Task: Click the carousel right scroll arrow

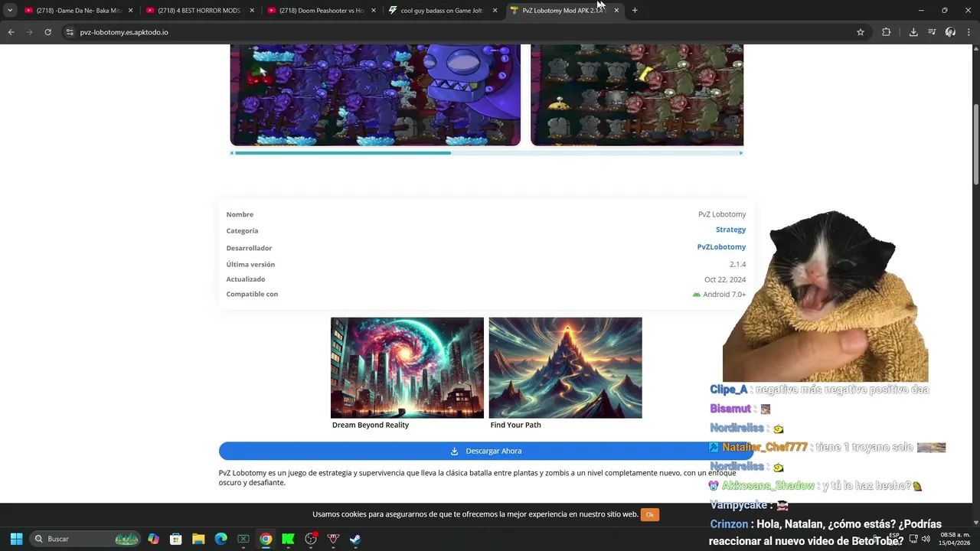Action: coord(740,153)
